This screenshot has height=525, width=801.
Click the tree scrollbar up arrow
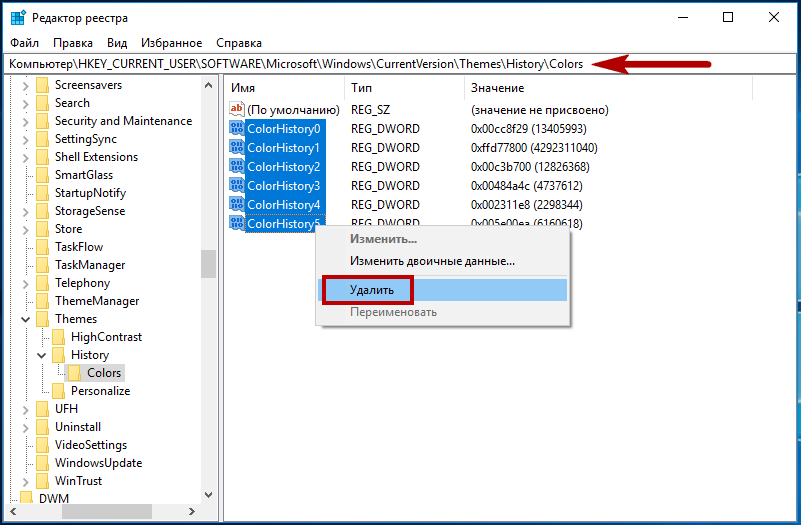tap(208, 85)
